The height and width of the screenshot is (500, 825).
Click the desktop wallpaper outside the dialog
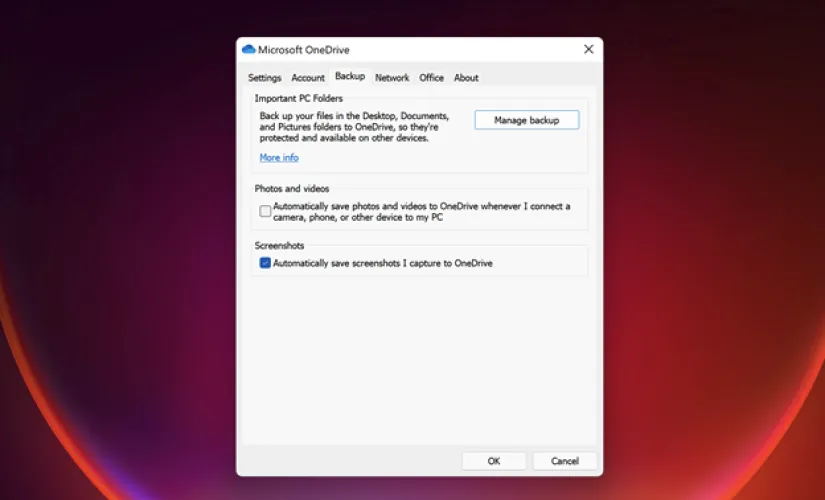tap(120, 250)
